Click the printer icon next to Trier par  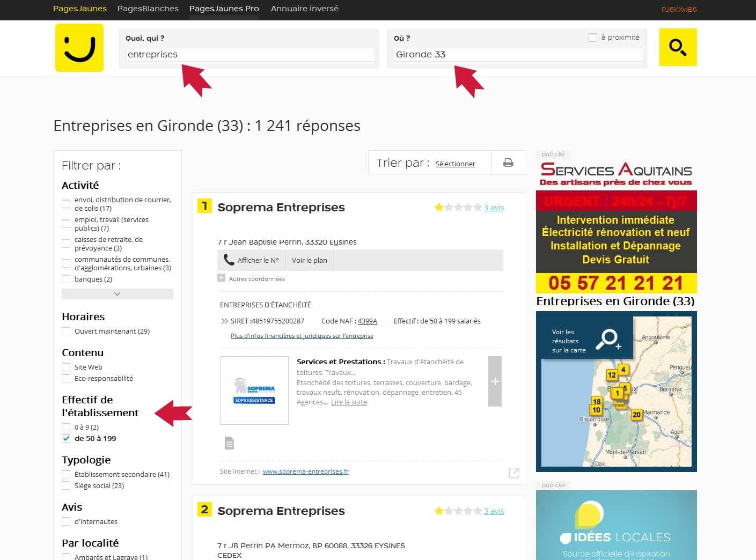point(508,163)
